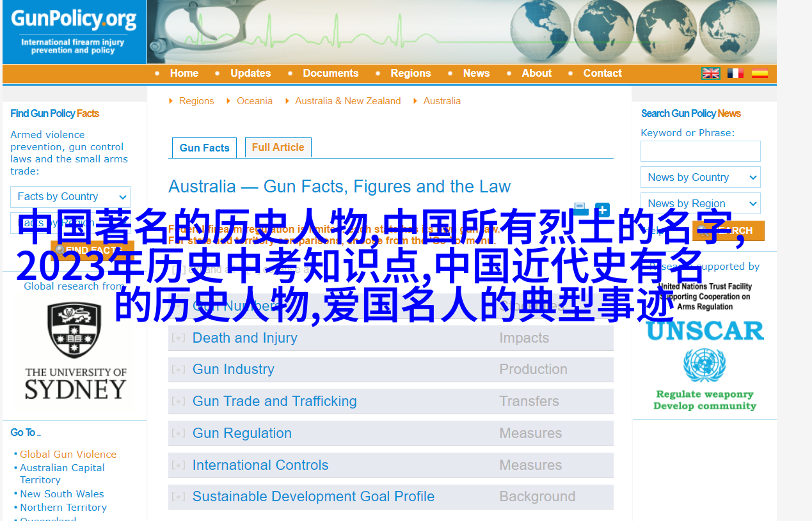Click the Keyword or Phrase search field
This screenshot has width=812, height=521.
pyautogui.click(x=701, y=152)
